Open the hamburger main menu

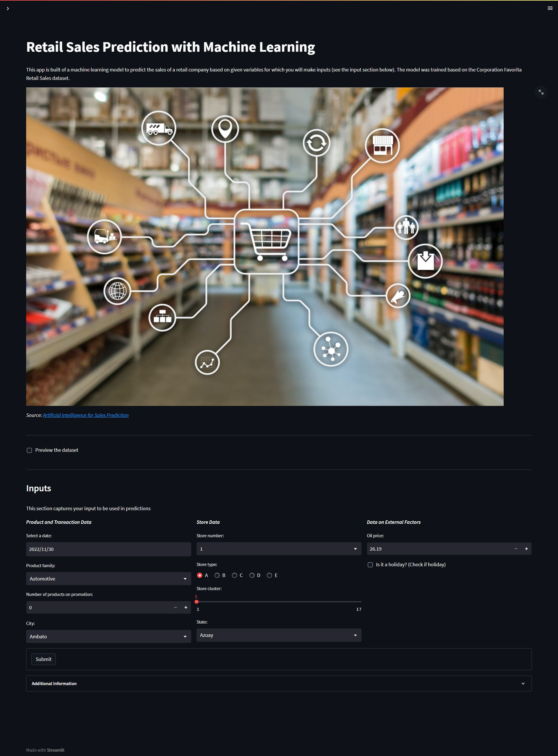tap(550, 8)
